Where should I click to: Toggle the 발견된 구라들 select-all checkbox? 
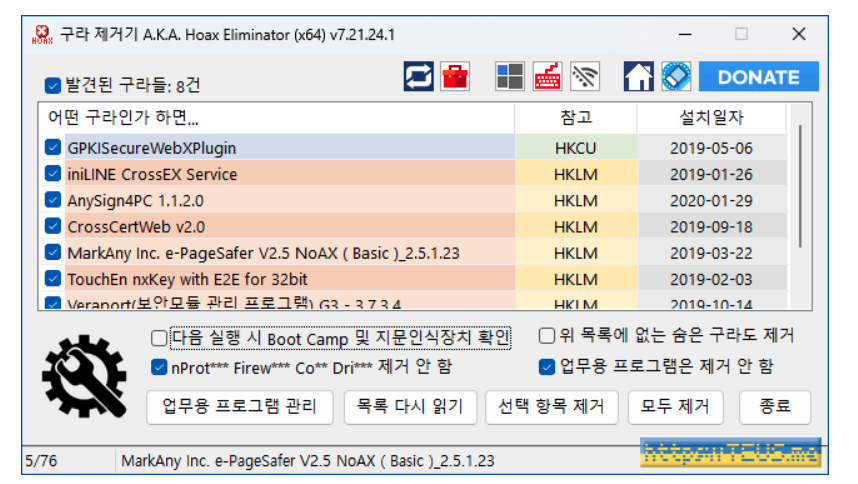click(x=53, y=85)
